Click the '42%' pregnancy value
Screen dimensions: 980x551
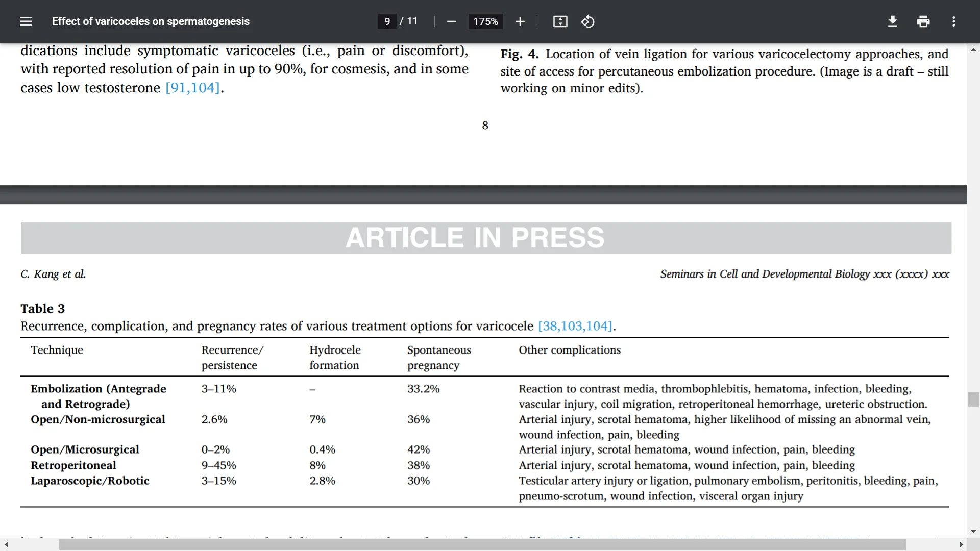click(419, 449)
